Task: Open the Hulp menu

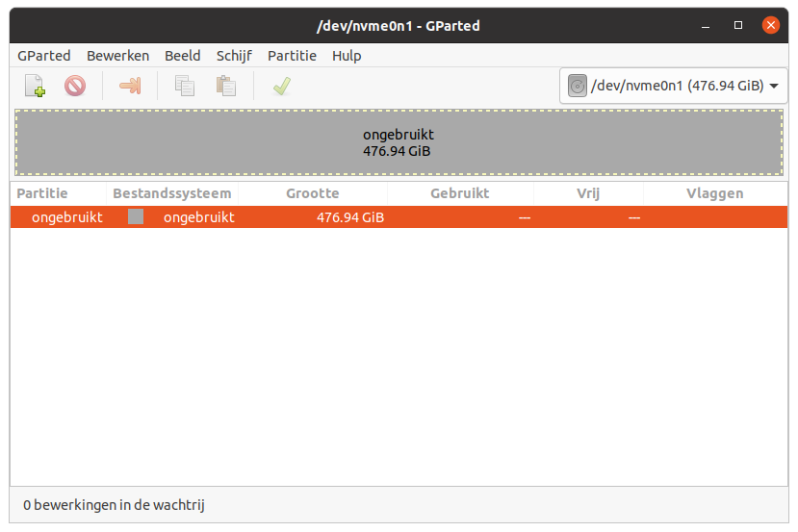Action: (347, 56)
